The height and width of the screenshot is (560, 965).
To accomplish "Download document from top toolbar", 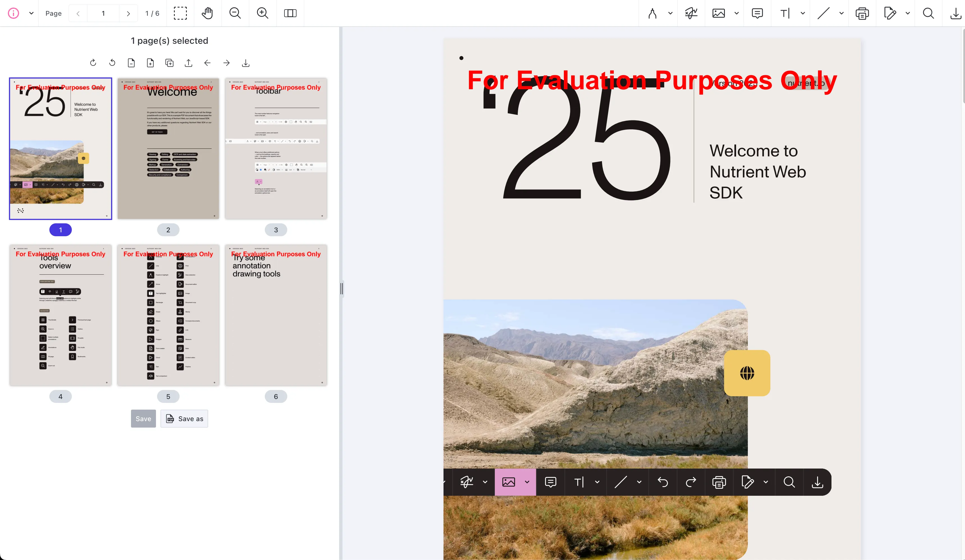I will tap(956, 13).
